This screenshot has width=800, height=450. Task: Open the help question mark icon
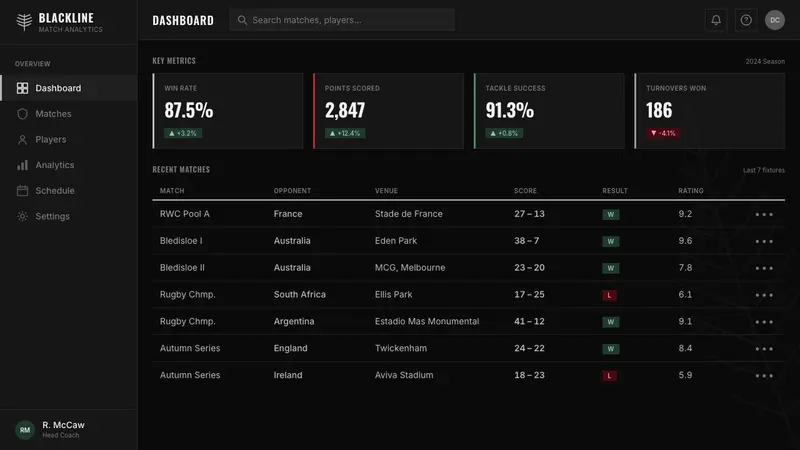pos(746,20)
